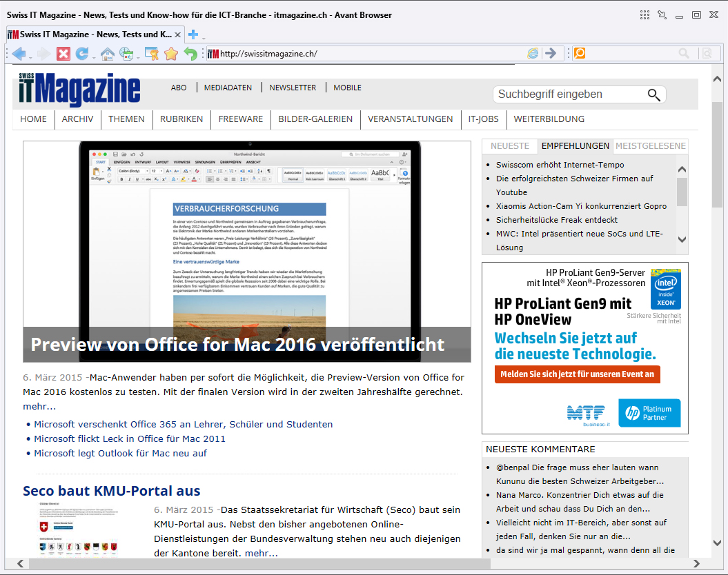
Task: Click the page vertical scrollbar thumb
Action: (718, 154)
